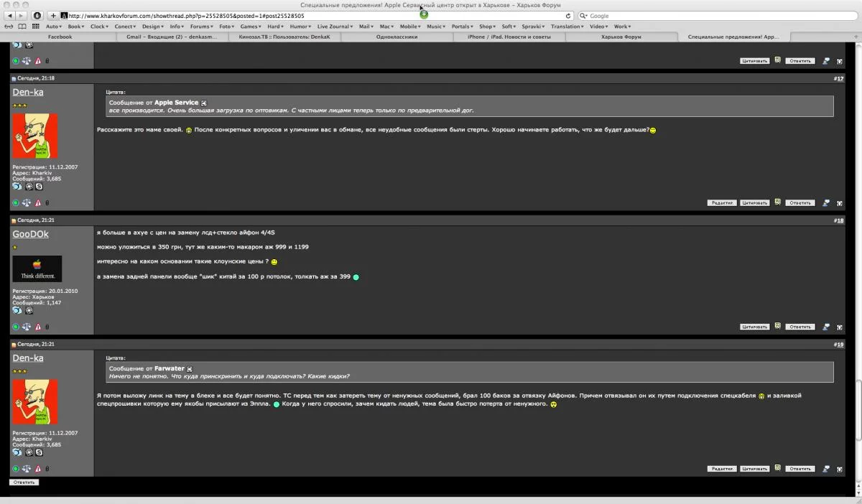Click the online status icon in GooDOk post
This screenshot has width=862, height=504.
click(16, 327)
